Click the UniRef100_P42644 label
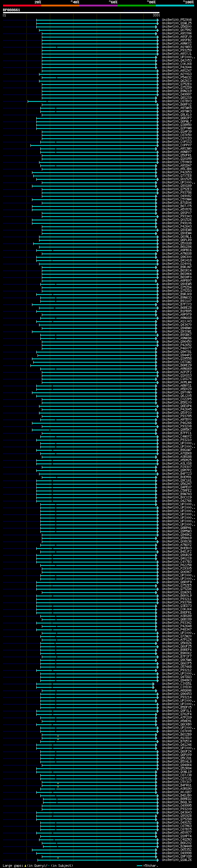The image size is (197, 868). coord(177,67)
